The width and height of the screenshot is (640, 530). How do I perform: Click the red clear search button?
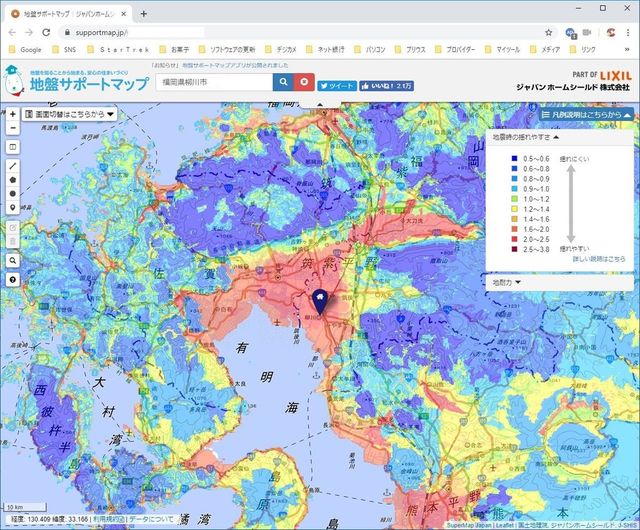pyautogui.click(x=305, y=82)
